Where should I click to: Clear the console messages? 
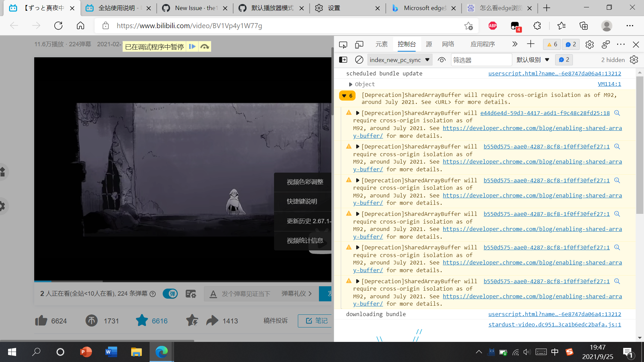tap(359, 59)
